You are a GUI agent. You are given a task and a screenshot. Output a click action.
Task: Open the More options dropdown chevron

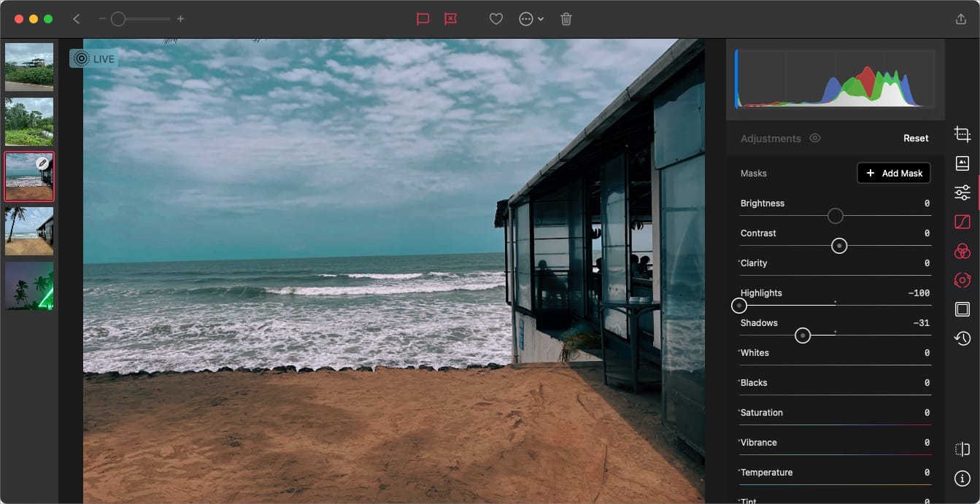pyautogui.click(x=541, y=19)
